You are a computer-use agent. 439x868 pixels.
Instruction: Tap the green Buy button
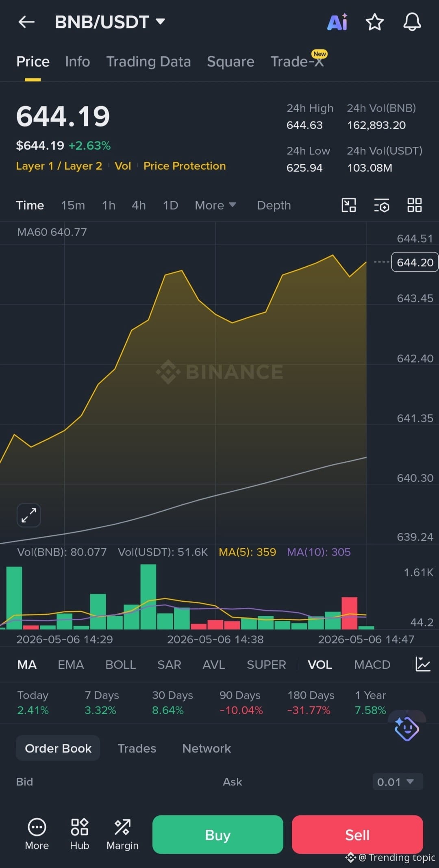[x=218, y=835]
